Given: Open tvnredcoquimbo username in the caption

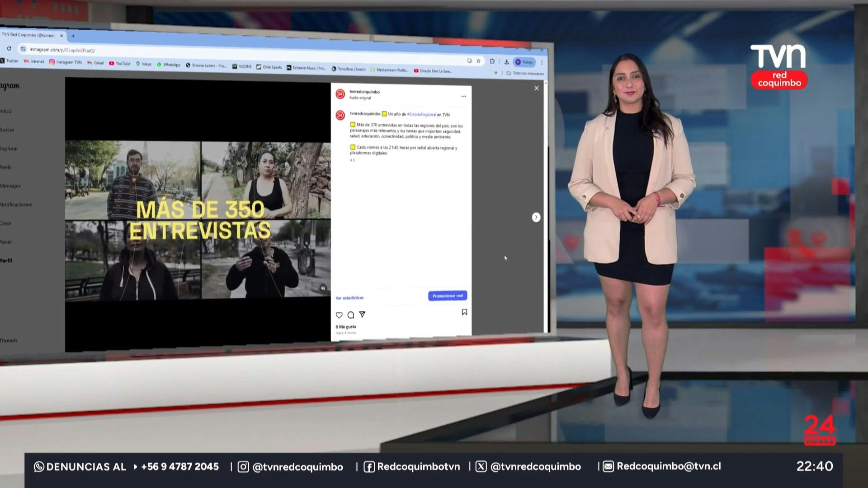Looking at the screenshot, I should click(x=365, y=114).
